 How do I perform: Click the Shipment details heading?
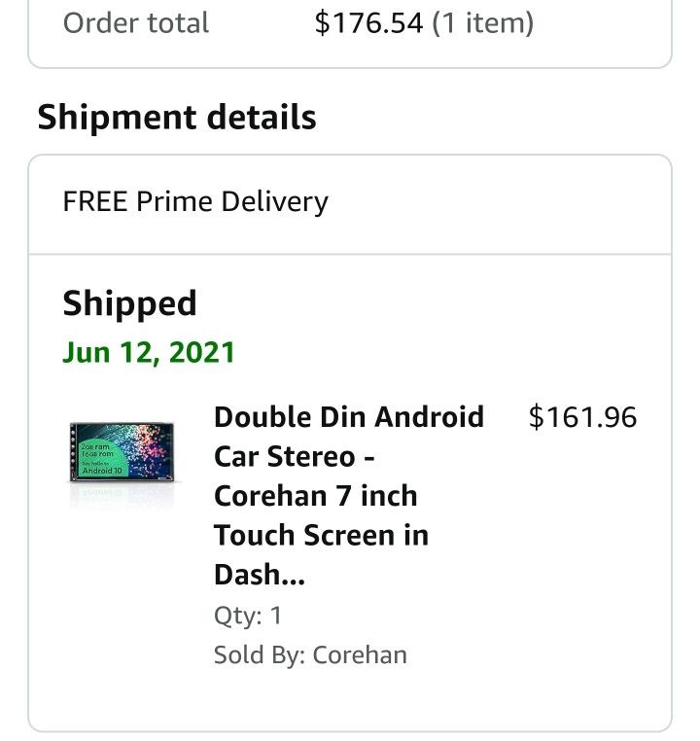tap(177, 118)
